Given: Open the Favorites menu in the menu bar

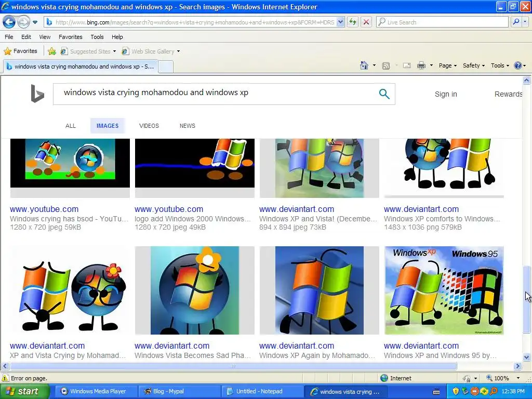Looking at the screenshot, I should pyautogui.click(x=71, y=37).
